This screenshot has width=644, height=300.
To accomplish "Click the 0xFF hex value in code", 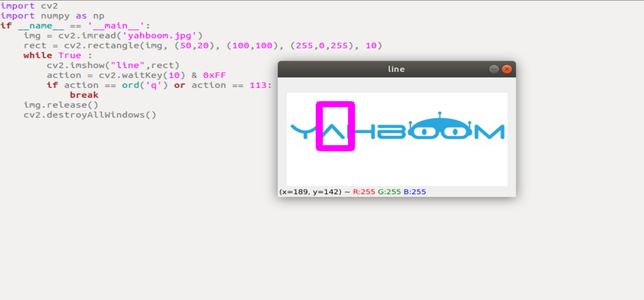I will [x=215, y=75].
